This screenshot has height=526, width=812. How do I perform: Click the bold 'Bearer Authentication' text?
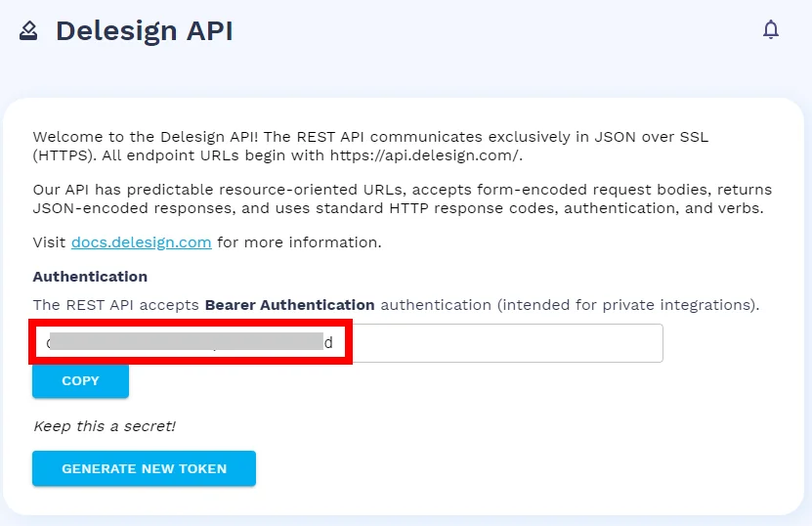[x=289, y=305]
